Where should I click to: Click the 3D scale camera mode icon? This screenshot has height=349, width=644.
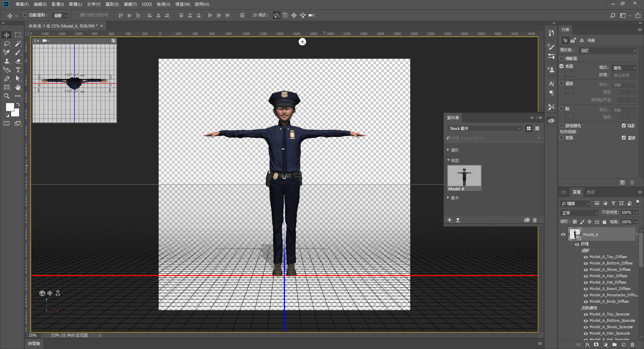tap(312, 15)
